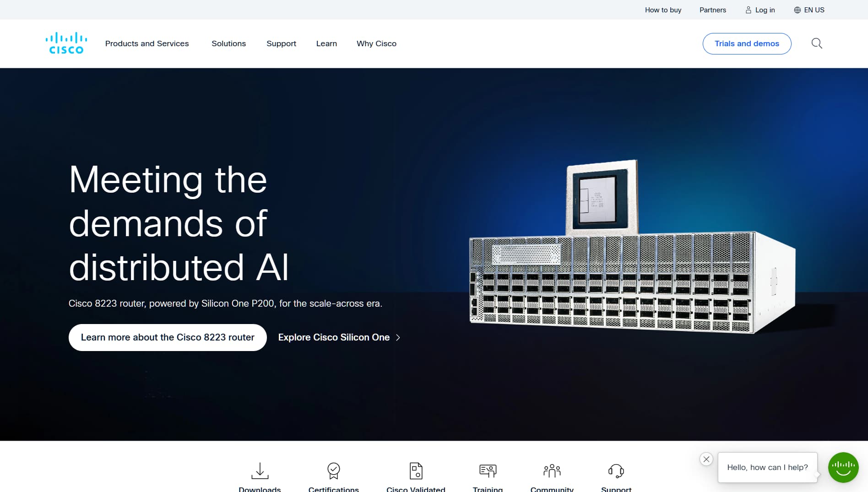Expand the Products and Services menu
Image resolution: width=868 pixels, height=492 pixels.
coord(146,43)
